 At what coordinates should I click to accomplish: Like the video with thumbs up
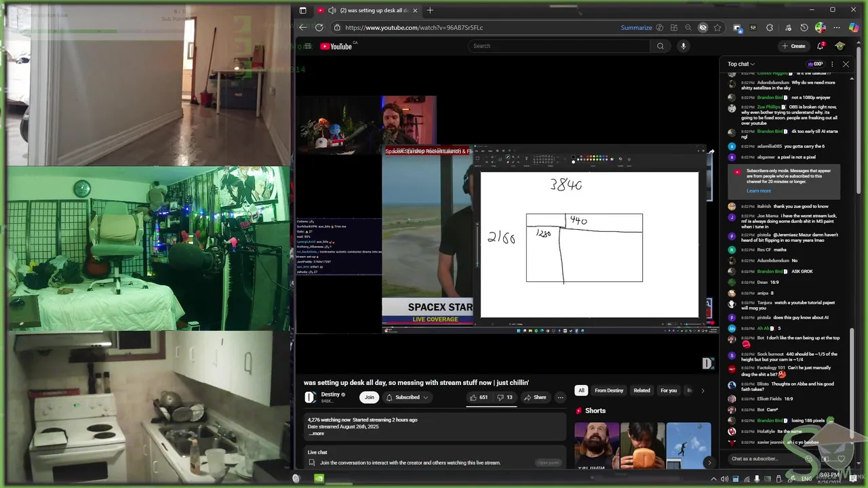(479, 397)
